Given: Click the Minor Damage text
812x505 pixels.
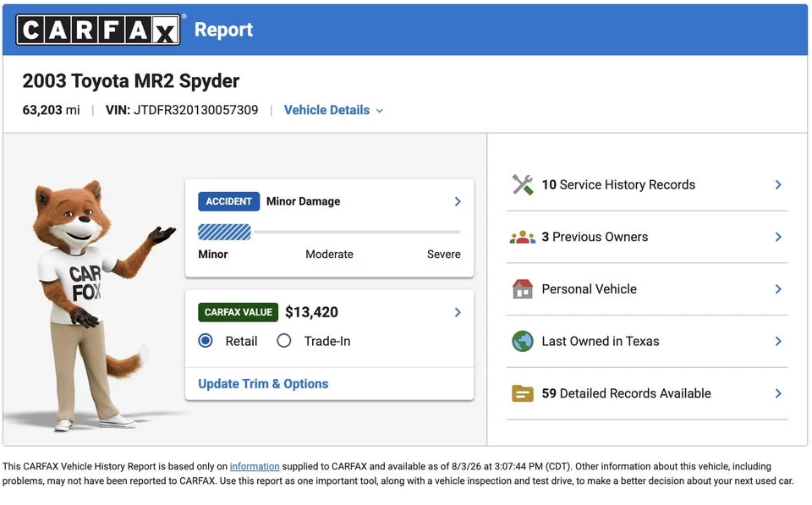Looking at the screenshot, I should click(303, 201).
